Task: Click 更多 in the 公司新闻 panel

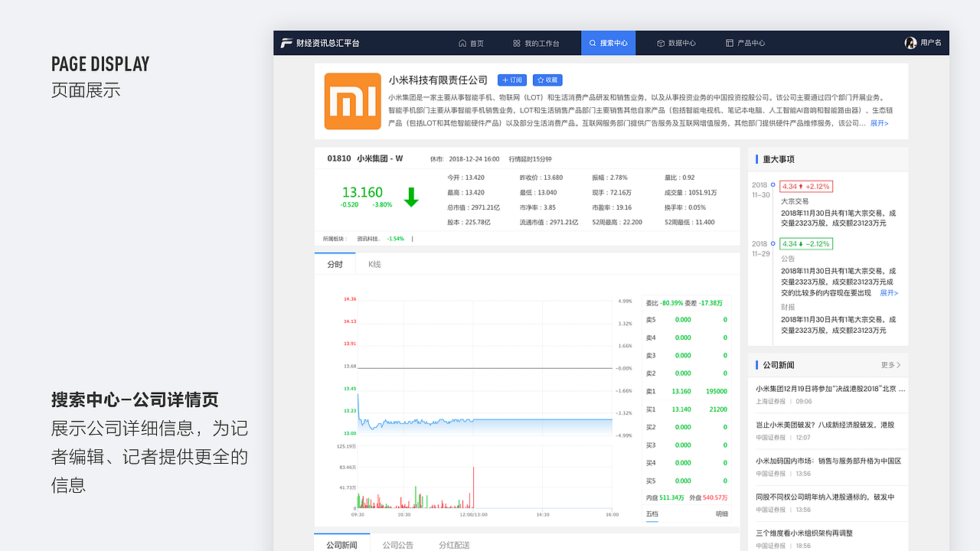Action: pyautogui.click(x=891, y=365)
